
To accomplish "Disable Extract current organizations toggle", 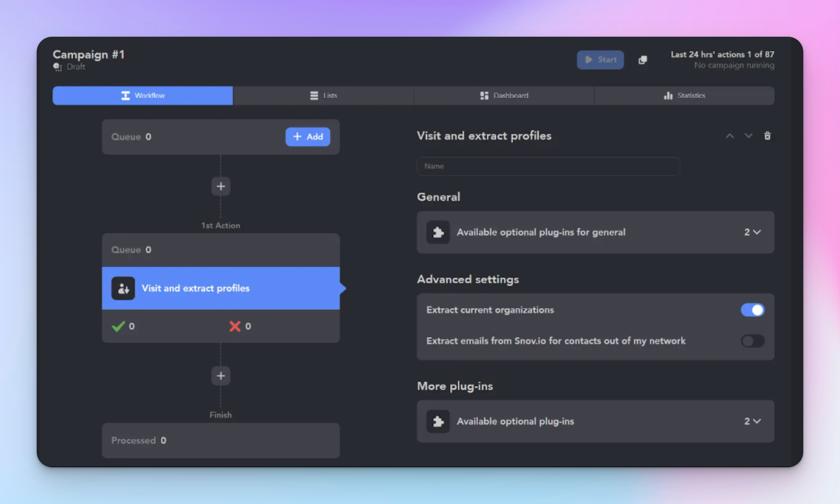I will coord(752,310).
